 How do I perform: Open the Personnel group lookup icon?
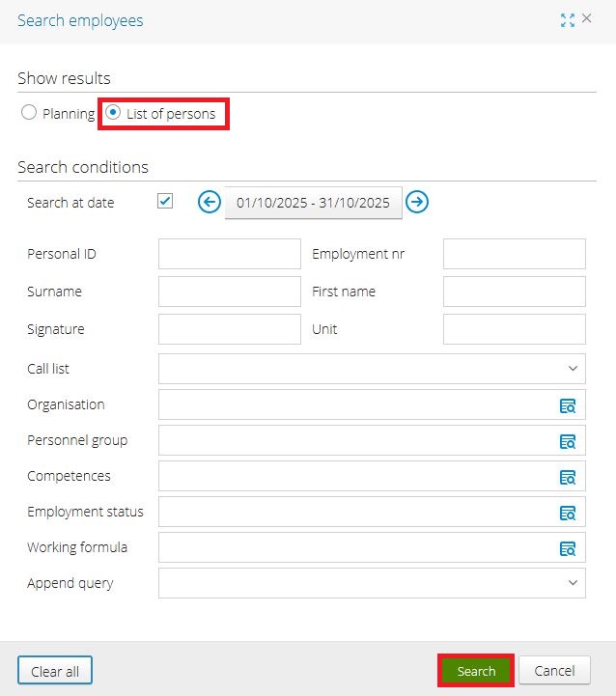568,441
